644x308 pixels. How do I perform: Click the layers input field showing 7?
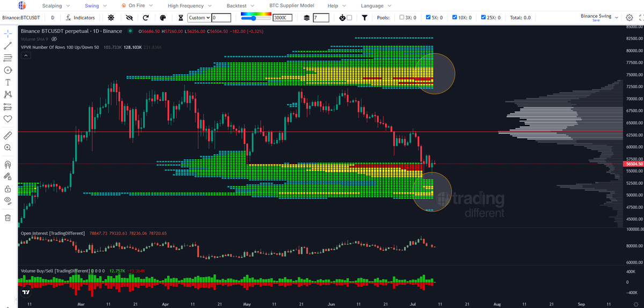pyautogui.click(x=321, y=18)
